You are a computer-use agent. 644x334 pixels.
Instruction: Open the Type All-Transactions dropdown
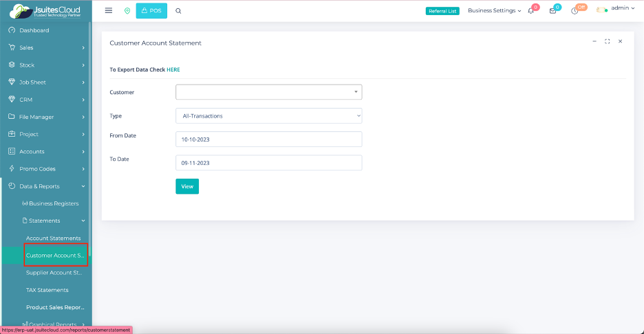(268, 116)
